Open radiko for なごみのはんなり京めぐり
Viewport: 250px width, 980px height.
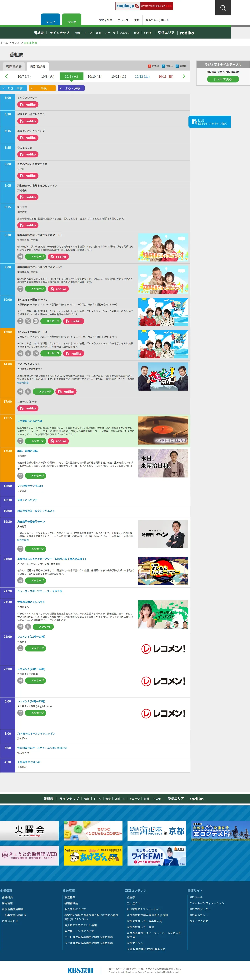point(28,176)
